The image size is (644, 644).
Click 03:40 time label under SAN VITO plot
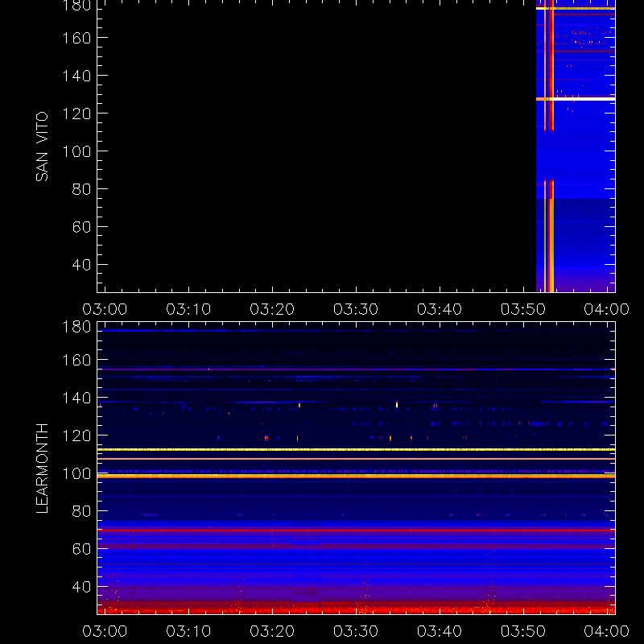pyautogui.click(x=440, y=309)
